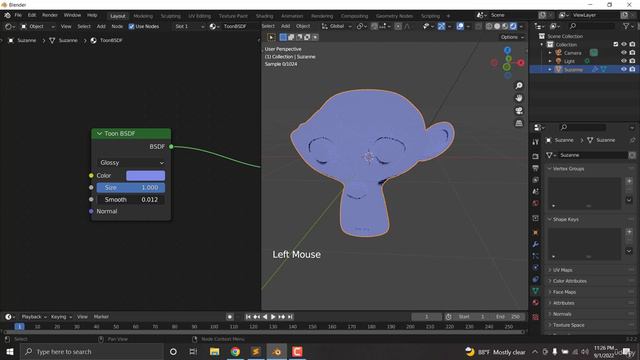Hide the Camera in the viewport via eye icon
The image size is (640, 360).
click(x=624, y=53)
